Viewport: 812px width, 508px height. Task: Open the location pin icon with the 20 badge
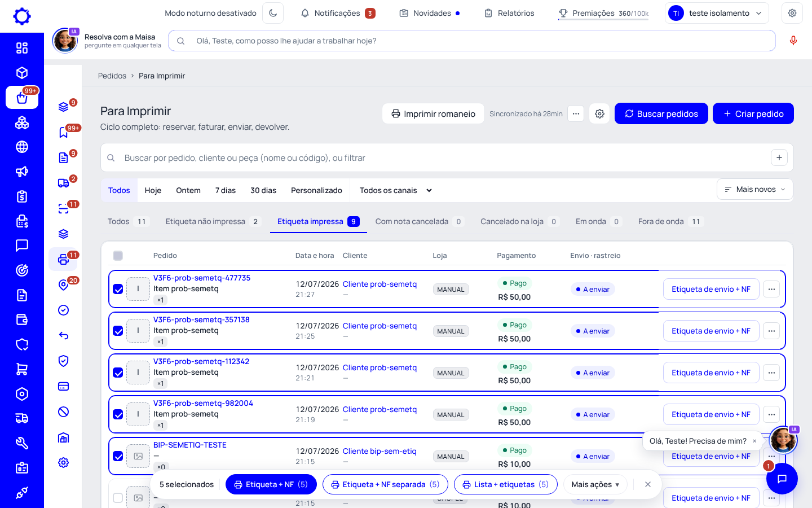pyautogui.click(x=64, y=284)
